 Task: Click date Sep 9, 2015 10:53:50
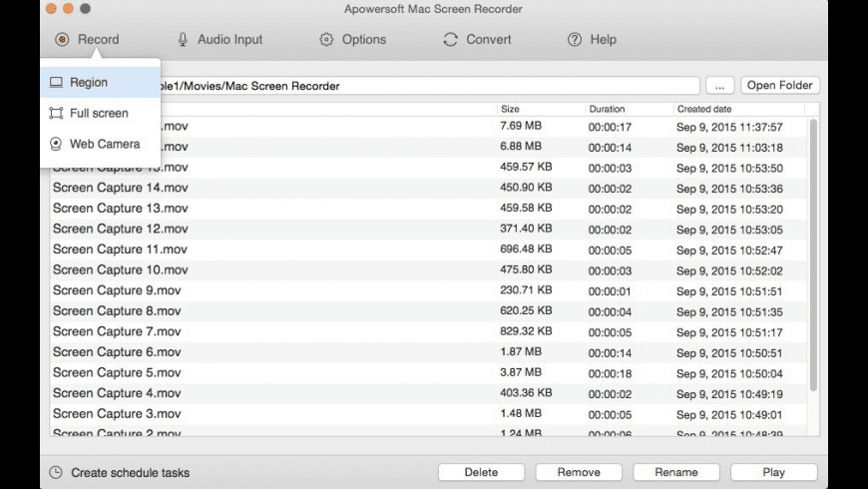coord(729,168)
